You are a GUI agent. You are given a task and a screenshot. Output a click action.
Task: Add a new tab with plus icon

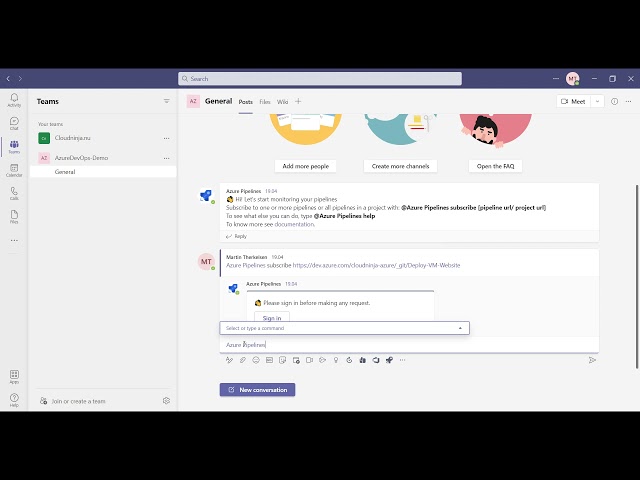[298, 101]
